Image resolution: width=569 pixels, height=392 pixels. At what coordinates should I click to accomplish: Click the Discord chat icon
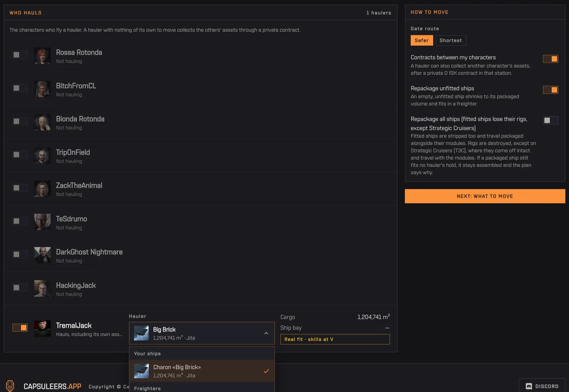click(529, 386)
